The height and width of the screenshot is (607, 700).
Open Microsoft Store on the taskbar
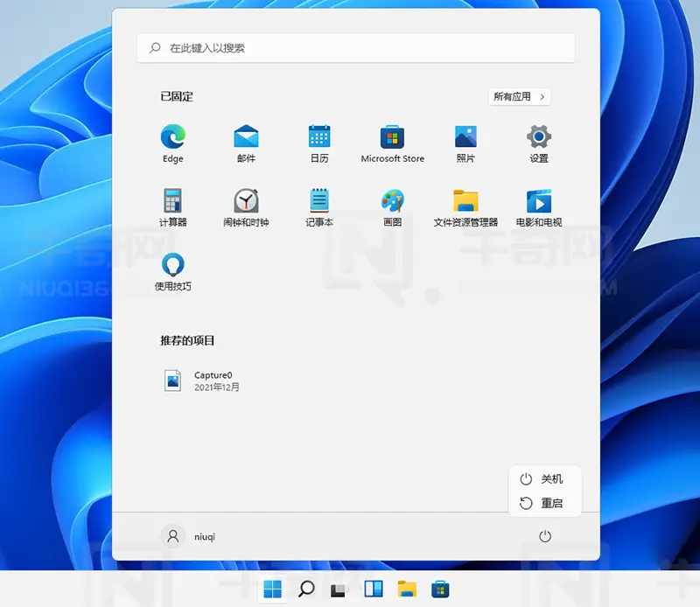coord(440,590)
